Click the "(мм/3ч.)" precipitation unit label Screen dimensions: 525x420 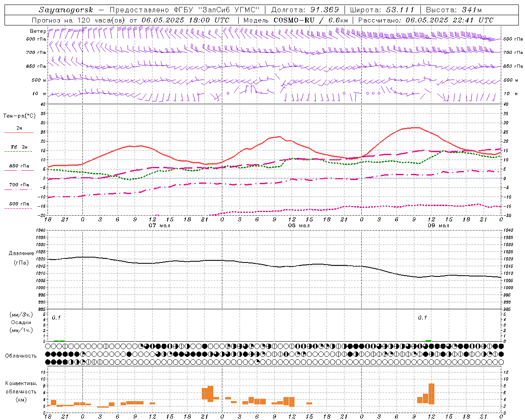click(21, 315)
